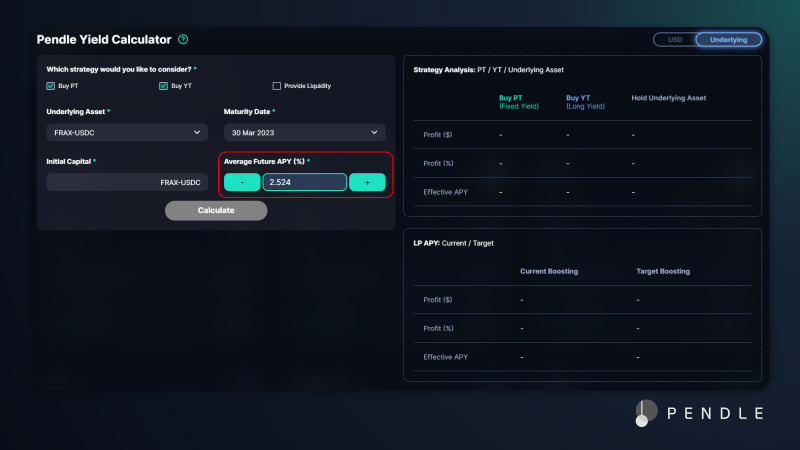Click the Pendle logo icon
The width and height of the screenshot is (800, 450).
[x=647, y=412]
